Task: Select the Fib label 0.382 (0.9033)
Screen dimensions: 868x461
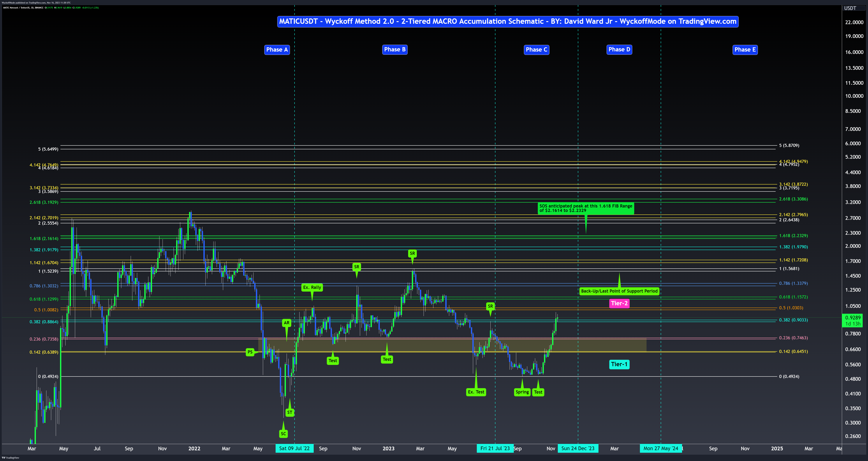Action: coord(793,320)
